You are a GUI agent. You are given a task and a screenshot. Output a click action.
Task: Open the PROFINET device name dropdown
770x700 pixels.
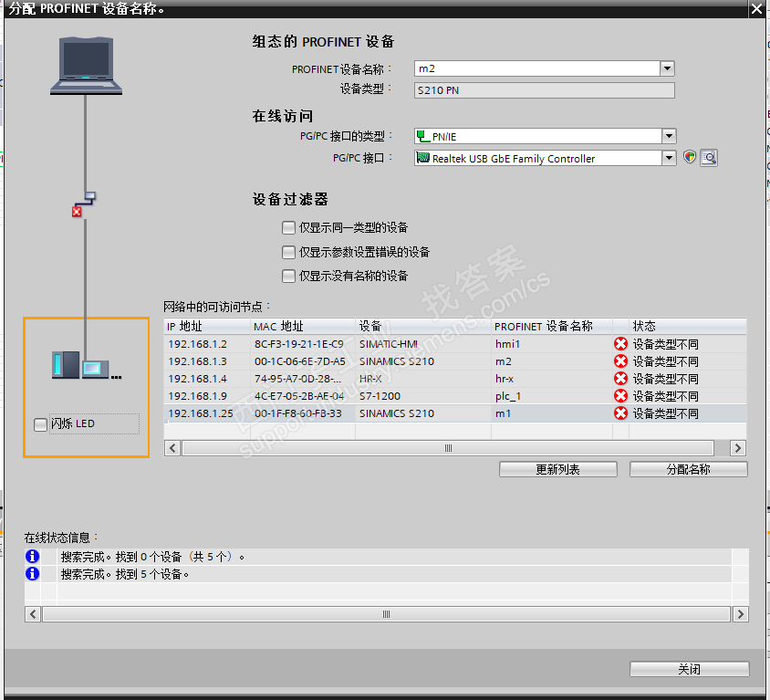(667, 68)
